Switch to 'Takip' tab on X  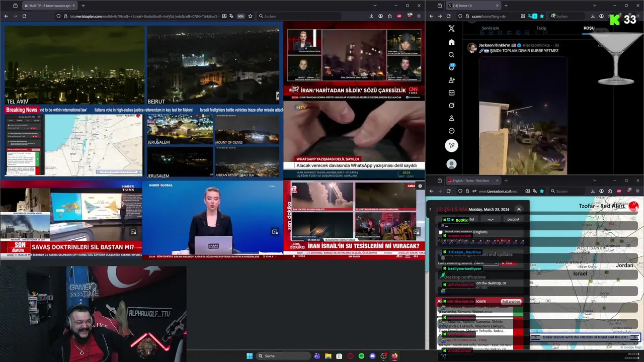(x=541, y=28)
